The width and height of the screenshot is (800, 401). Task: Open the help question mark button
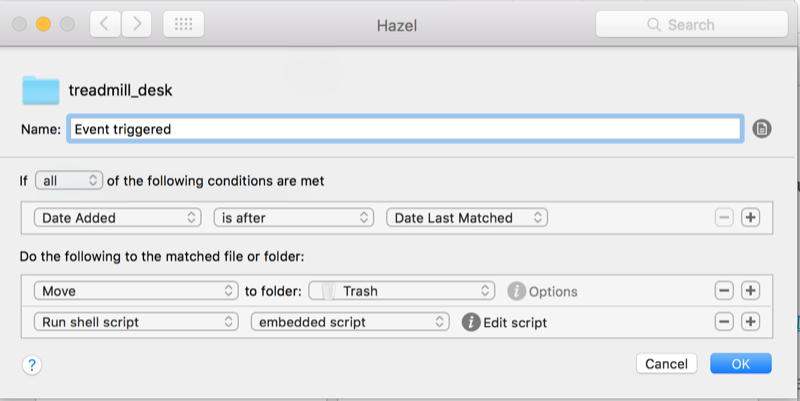32,364
